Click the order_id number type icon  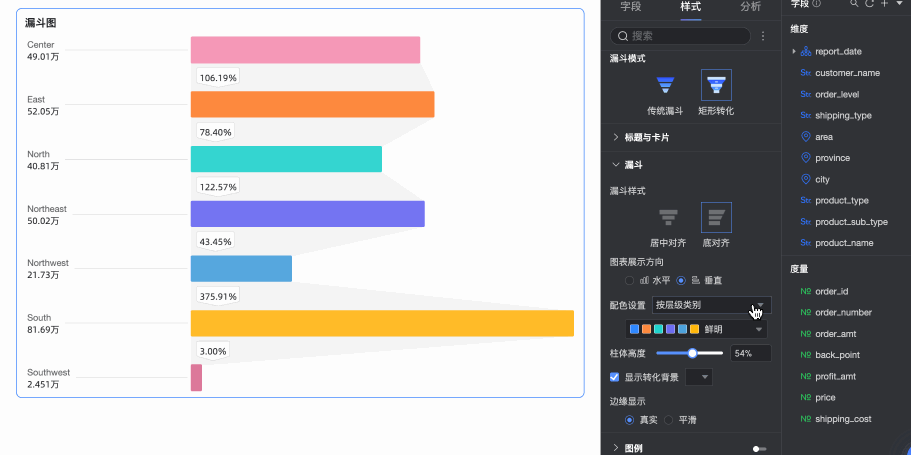(x=806, y=291)
